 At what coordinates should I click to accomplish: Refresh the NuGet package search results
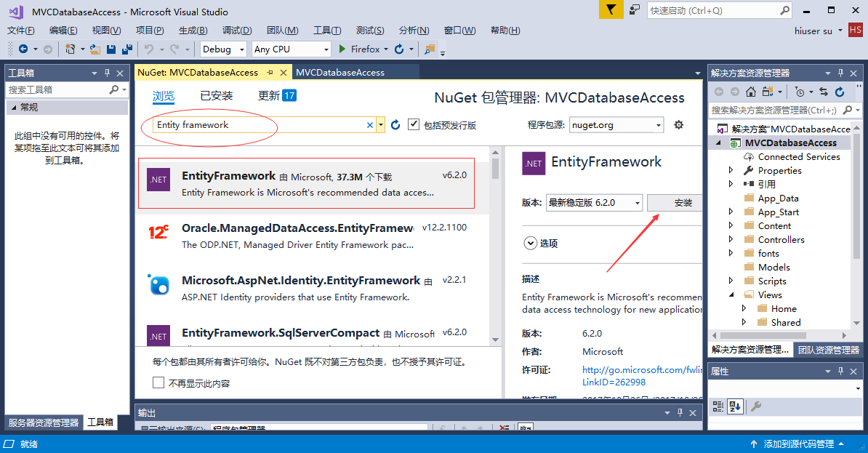coord(395,125)
